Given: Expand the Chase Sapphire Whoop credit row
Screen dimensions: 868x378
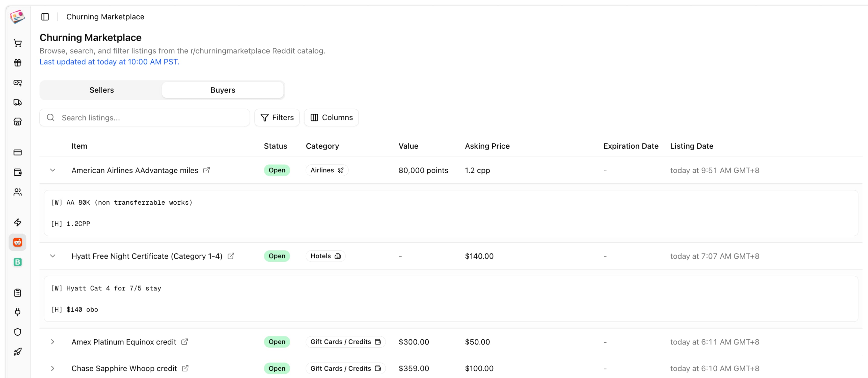Looking at the screenshot, I should [52, 368].
